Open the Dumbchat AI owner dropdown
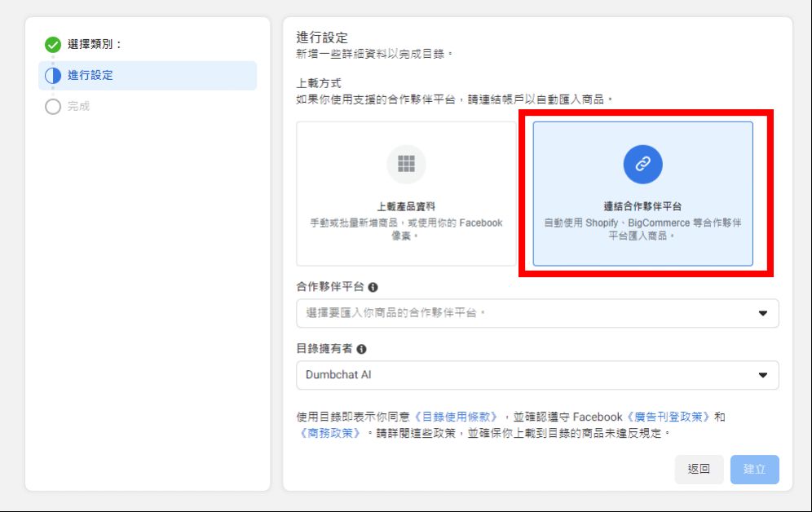812x512 pixels. tap(537, 375)
